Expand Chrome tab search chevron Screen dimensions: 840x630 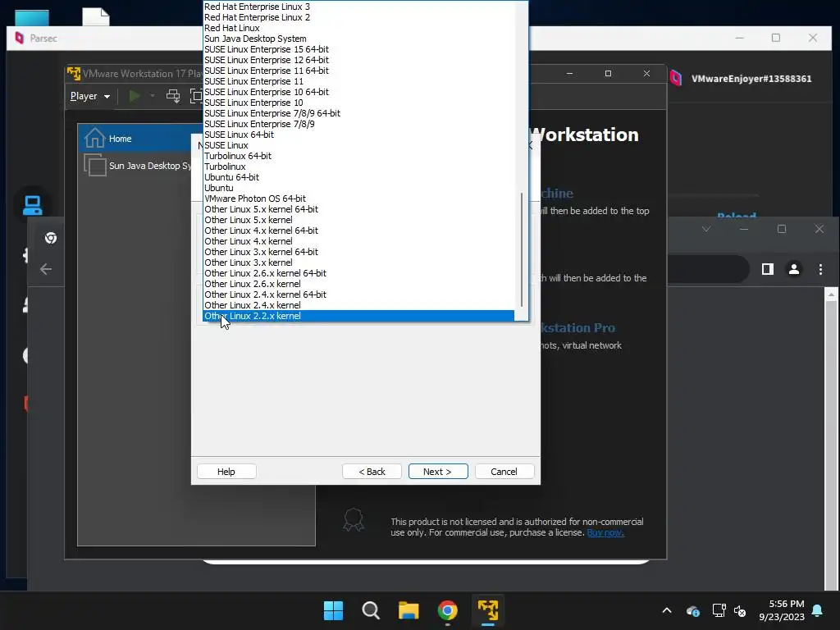pos(706,229)
